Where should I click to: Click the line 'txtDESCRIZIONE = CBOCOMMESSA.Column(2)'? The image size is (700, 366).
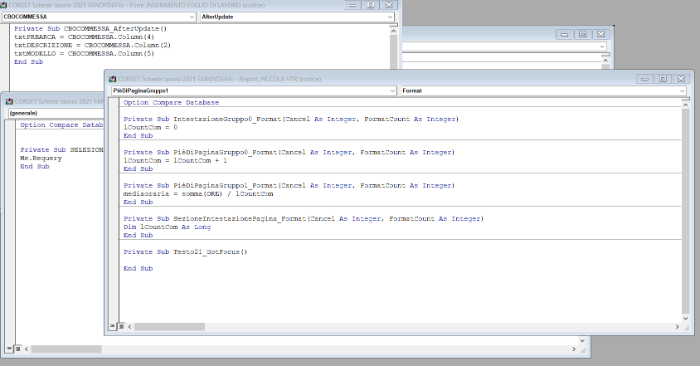coord(92,45)
